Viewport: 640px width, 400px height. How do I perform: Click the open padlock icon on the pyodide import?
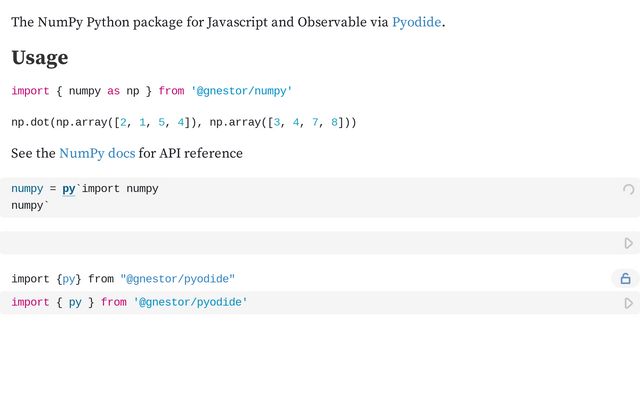(625, 278)
